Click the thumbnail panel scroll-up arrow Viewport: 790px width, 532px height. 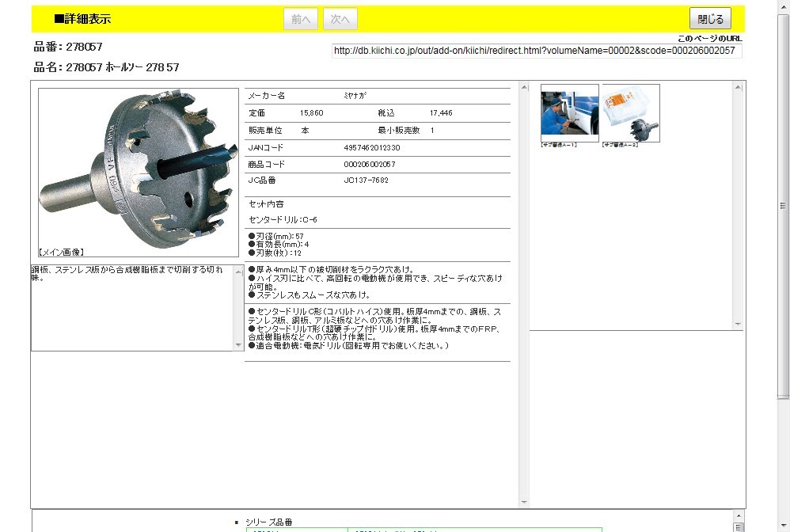click(x=738, y=87)
